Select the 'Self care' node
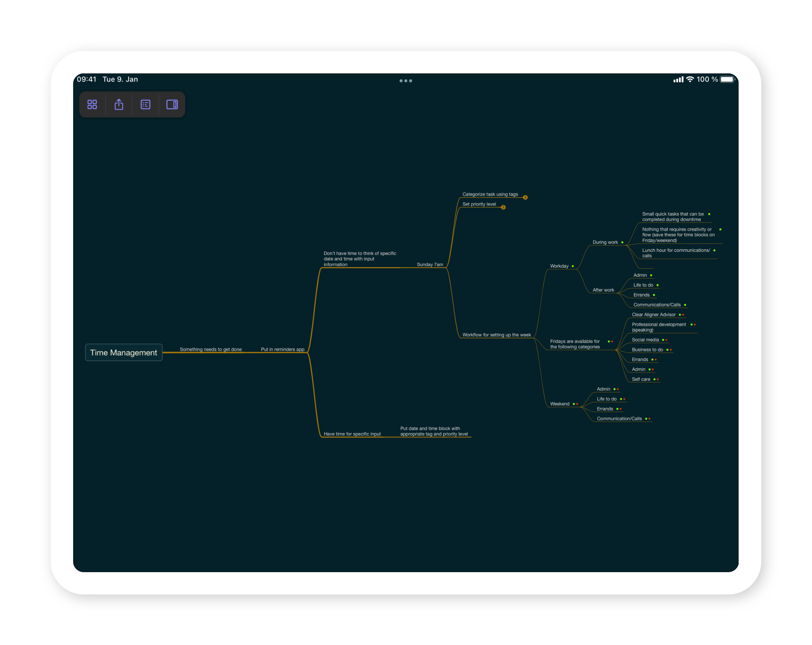Image resolution: width=812 pixels, height=645 pixels. [x=641, y=379]
